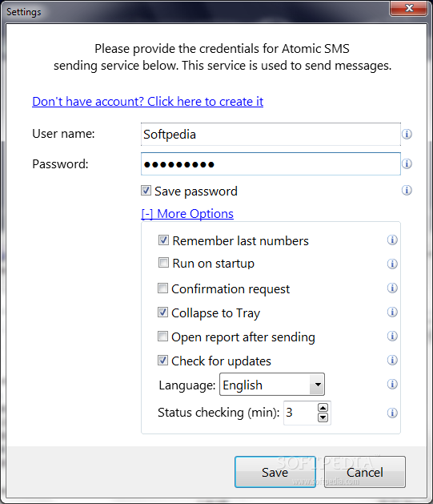Screen dimensions: 433x504
Task: View info icon for Confirmation request
Action: (392, 288)
